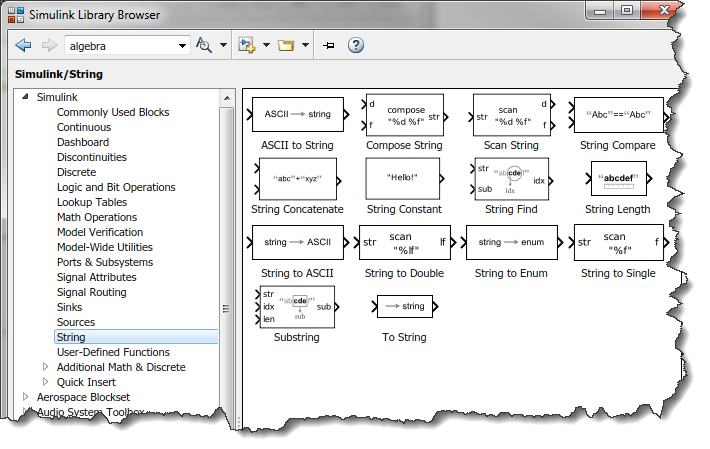Pin the library browser with pushpin icon

pos(329,45)
